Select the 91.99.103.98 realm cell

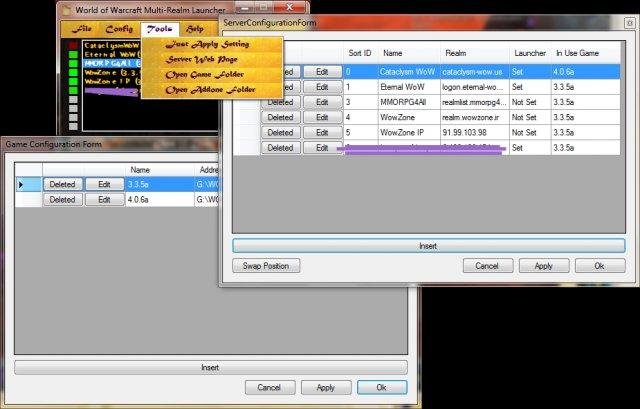(x=475, y=132)
